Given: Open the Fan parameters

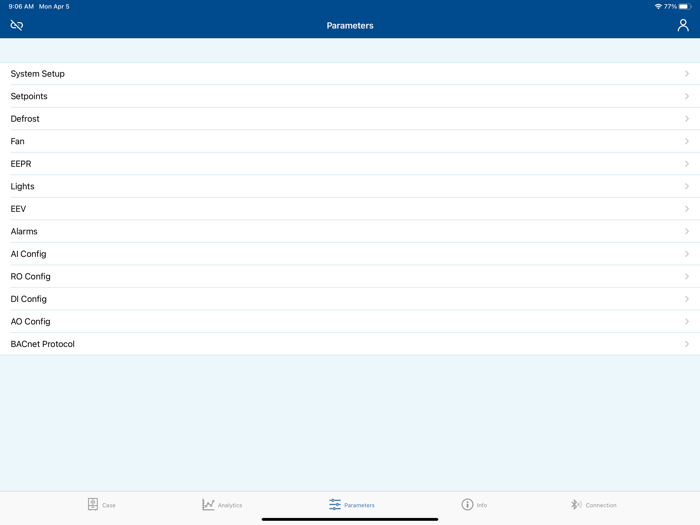Looking at the screenshot, I should tap(350, 141).
